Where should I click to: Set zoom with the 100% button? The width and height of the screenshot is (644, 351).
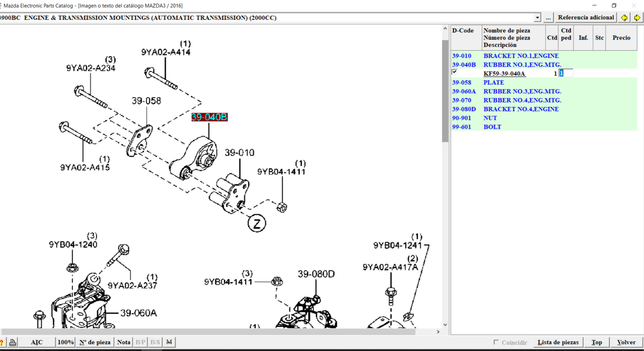66,342
